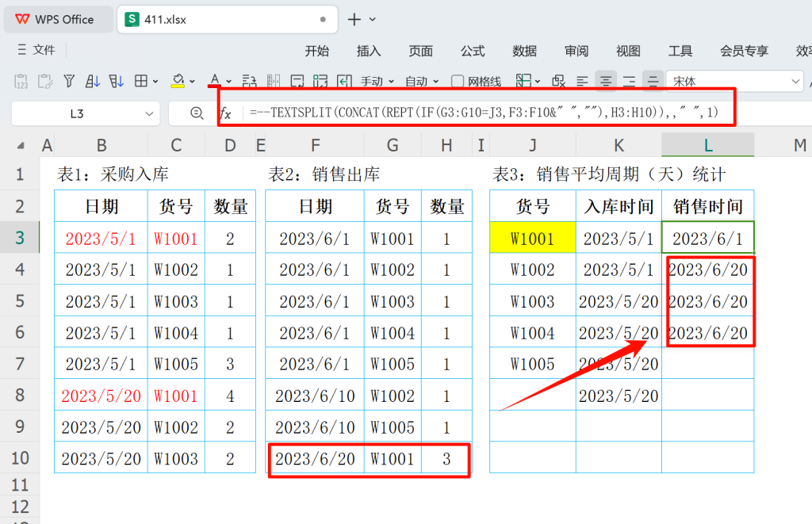Switch to the 开始 ribbon tab
The height and width of the screenshot is (524, 812).
[317, 51]
